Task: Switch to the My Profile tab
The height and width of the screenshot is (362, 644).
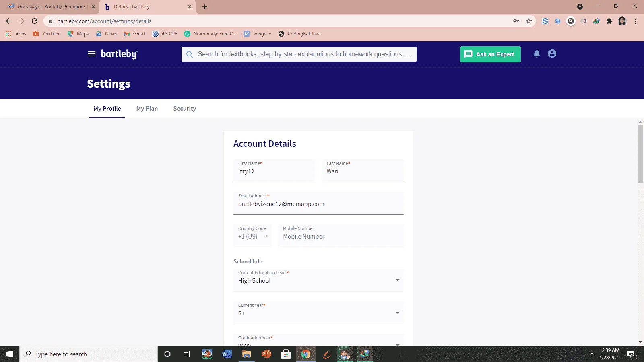Action: point(107,109)
